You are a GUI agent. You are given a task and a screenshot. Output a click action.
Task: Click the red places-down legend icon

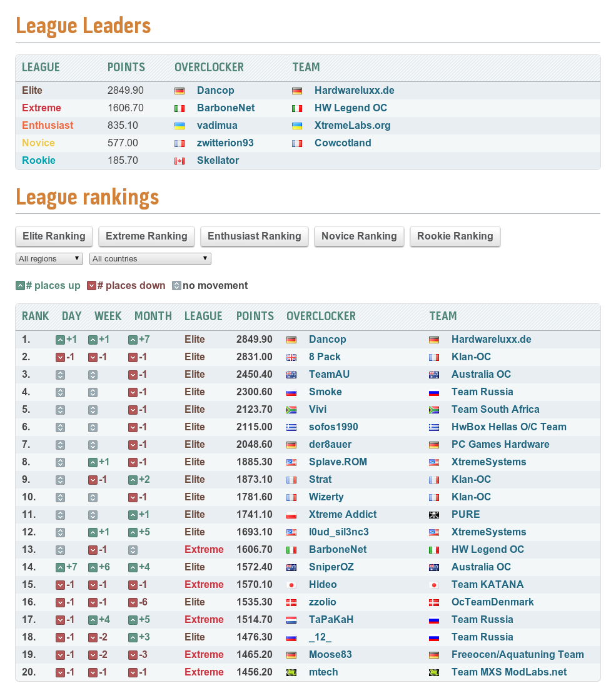pos(91,286)
